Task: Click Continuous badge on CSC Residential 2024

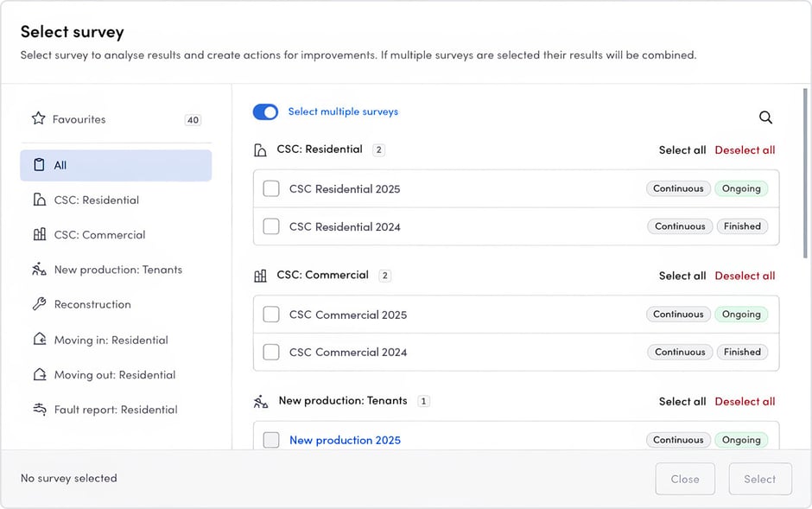Action: tap(680, 226)
